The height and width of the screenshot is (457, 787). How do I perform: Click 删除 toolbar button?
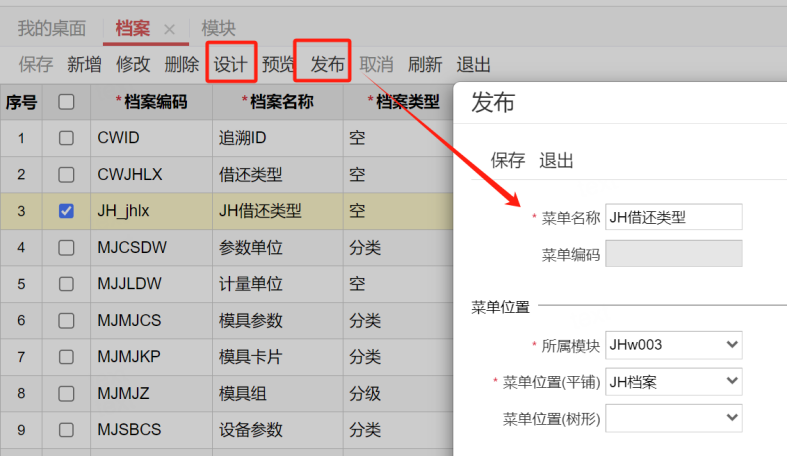[182, 64]
